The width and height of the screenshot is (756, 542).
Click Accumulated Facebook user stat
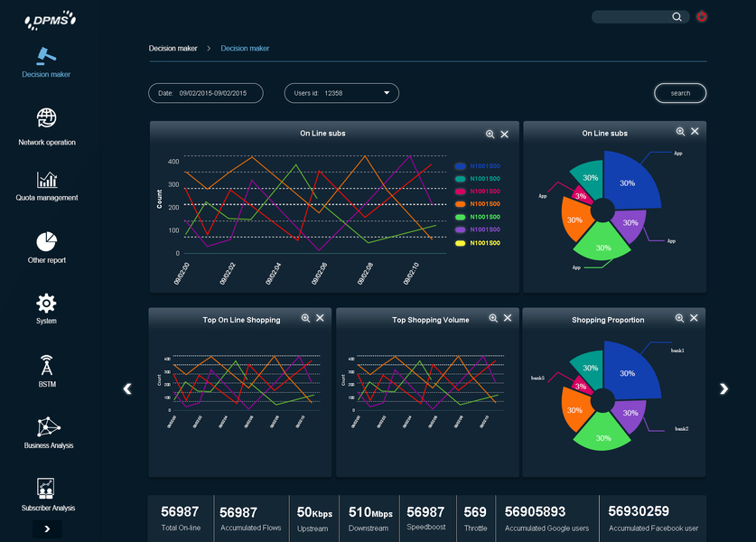653,519
